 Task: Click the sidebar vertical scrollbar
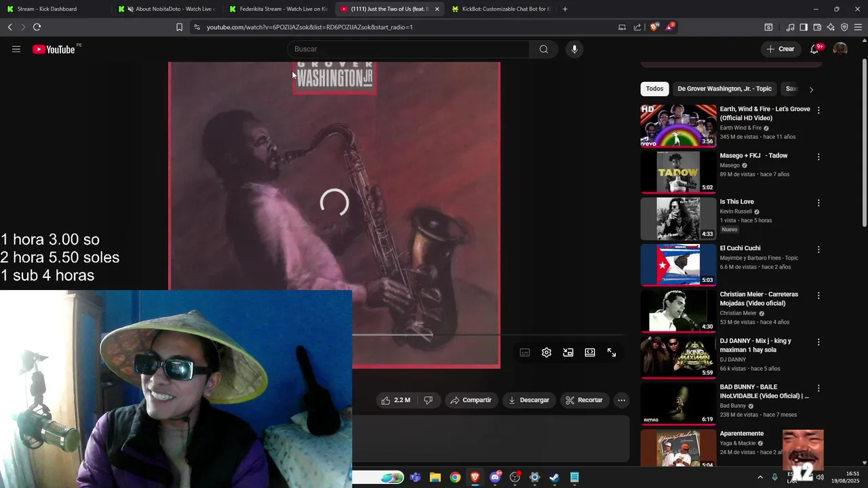coord(864,142)
